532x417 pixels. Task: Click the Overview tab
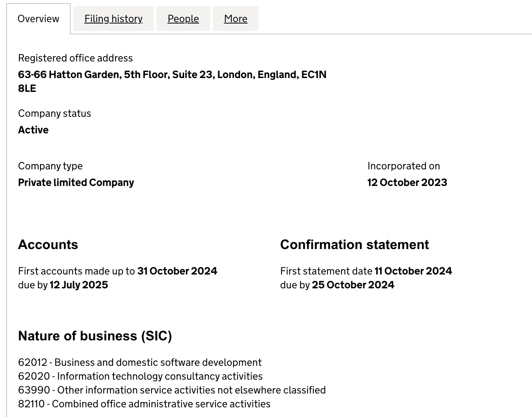38,19
